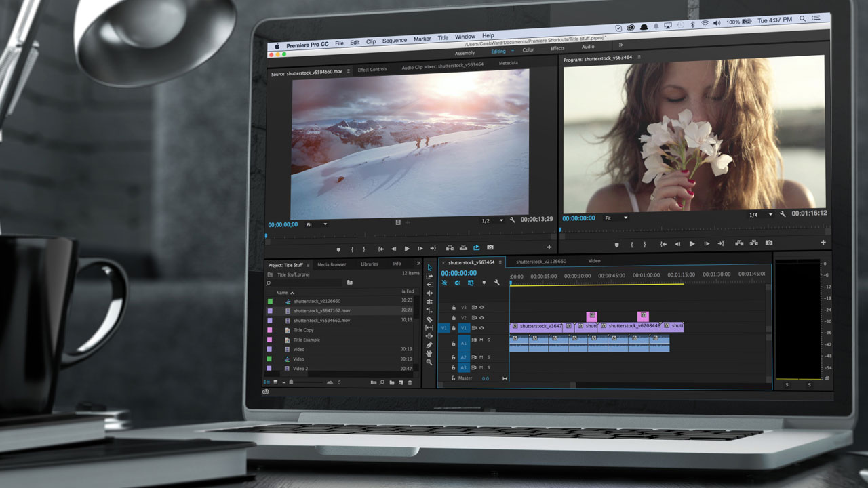Export frame with Program monitor camera icon

pyautogui.click(x=769, y=243)
